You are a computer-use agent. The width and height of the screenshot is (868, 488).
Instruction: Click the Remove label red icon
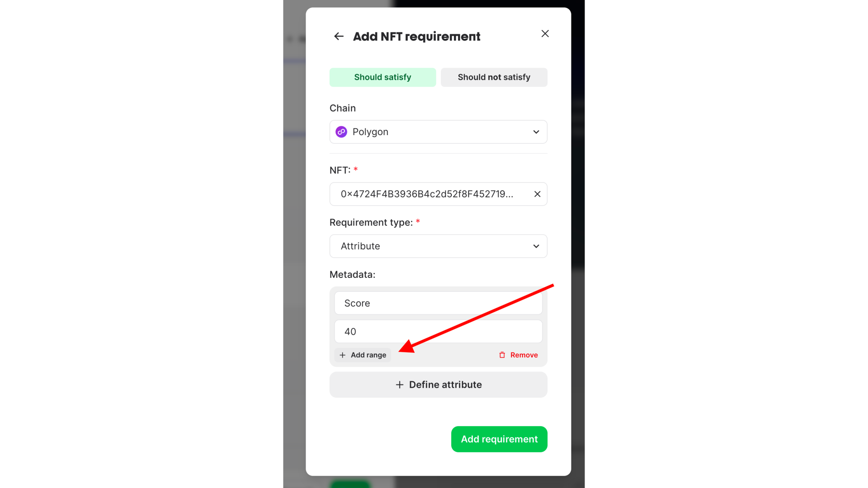click(x=502, y=355)
